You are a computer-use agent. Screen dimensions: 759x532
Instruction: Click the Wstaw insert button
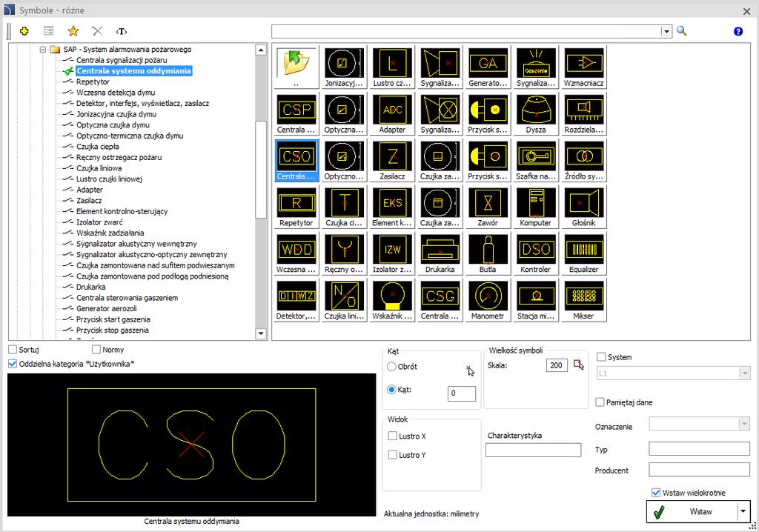pyautogui.click(x=692, y=512)
